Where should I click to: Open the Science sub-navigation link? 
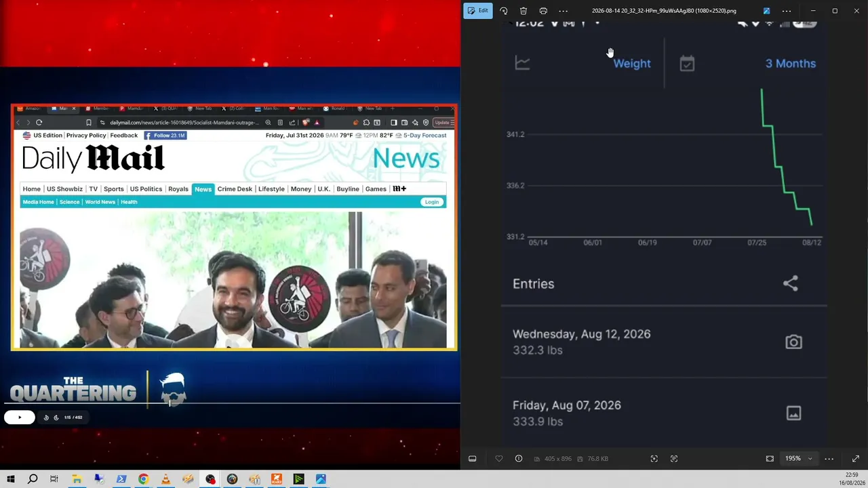[69, 202]
